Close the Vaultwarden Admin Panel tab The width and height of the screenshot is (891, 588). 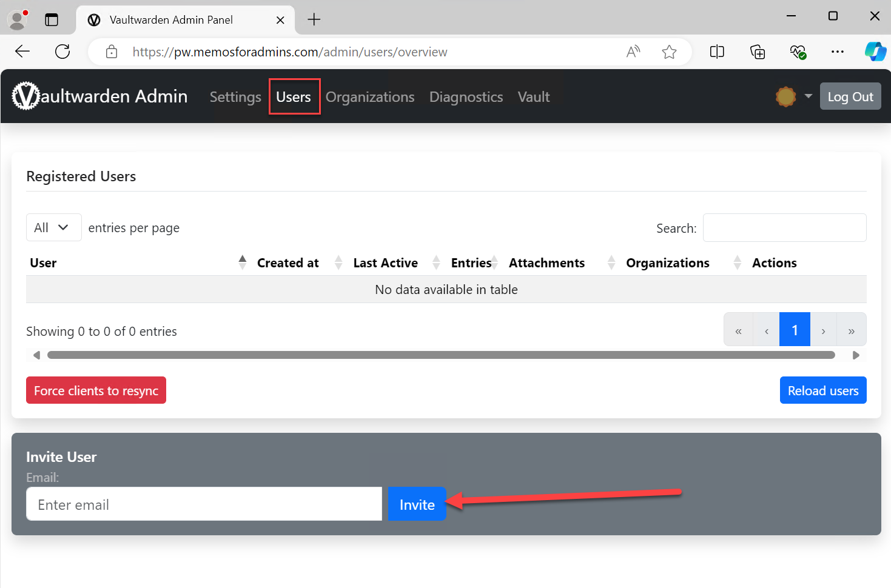[x=280, y=20]
